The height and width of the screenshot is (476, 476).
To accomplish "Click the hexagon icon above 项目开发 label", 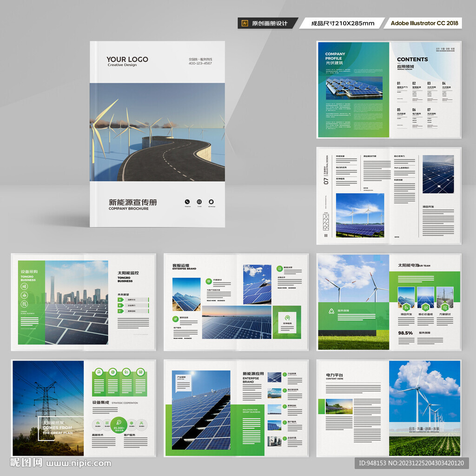I will (x=406, y=307).
